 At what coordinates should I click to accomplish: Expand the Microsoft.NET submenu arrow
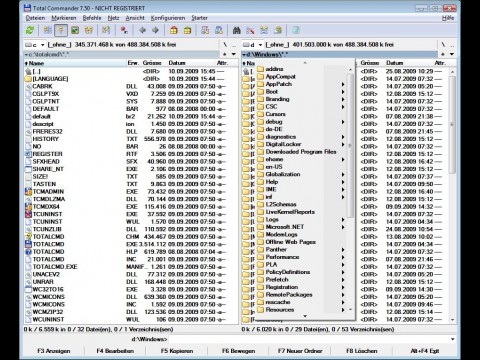pyautogui.click(x=342, y=227)
